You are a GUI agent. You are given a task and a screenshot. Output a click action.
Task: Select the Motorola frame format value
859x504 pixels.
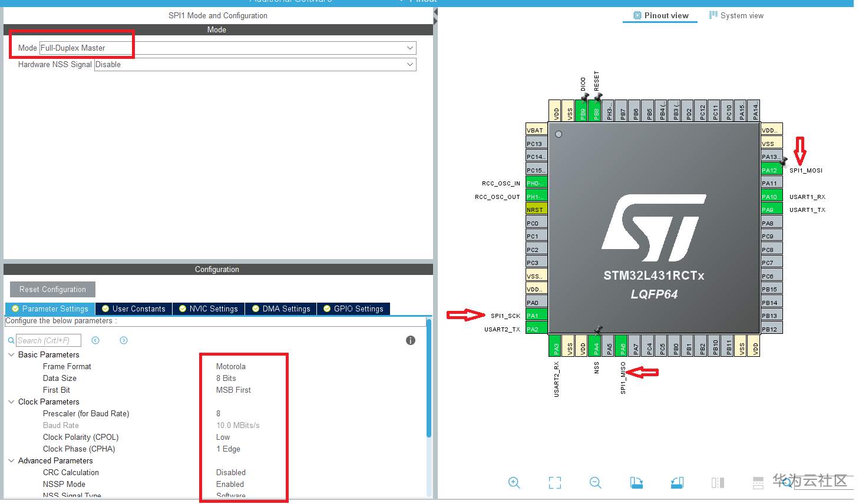[x=231, y=366]
